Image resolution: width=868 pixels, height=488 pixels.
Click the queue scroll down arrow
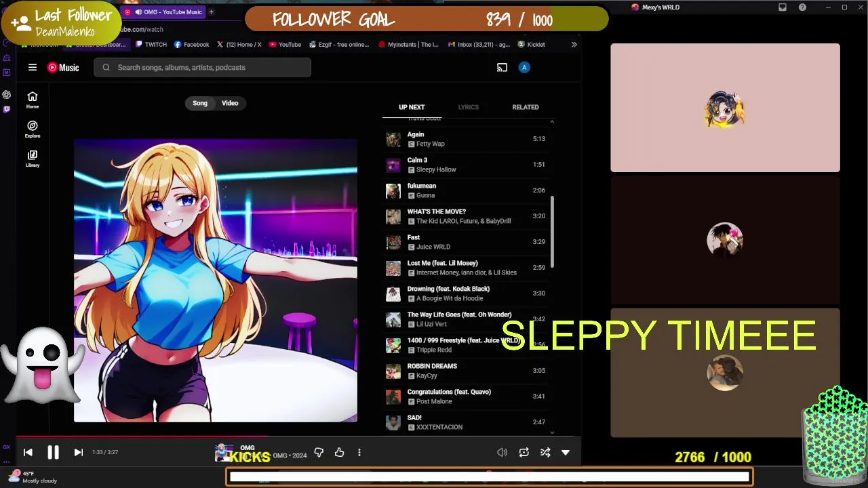(552, 432)
